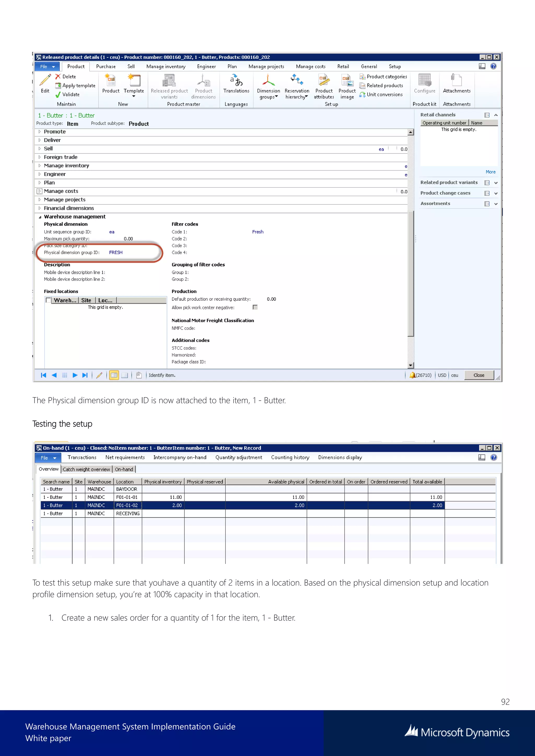
Task: Click the FRESH physical dimension group link
Action: coord(116,252)
